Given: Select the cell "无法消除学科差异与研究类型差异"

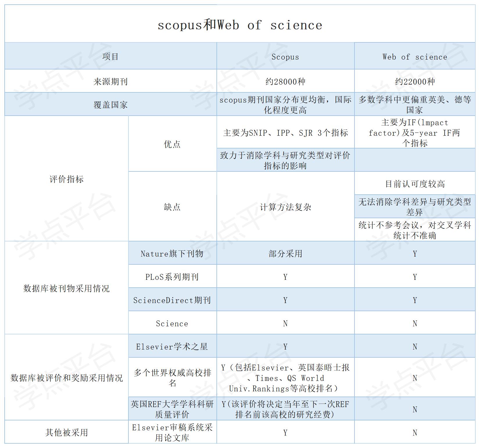Looking at the screenshot, I should 415,207.
